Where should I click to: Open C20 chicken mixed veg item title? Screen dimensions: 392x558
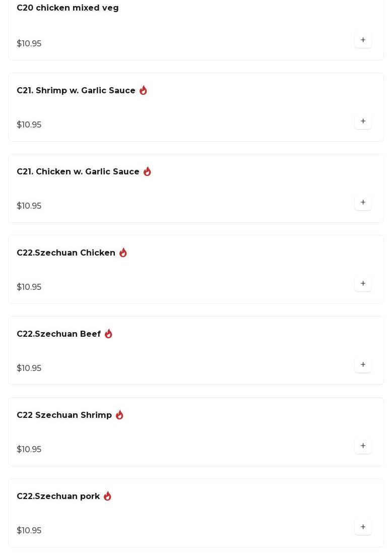click(x=68, y=8)
